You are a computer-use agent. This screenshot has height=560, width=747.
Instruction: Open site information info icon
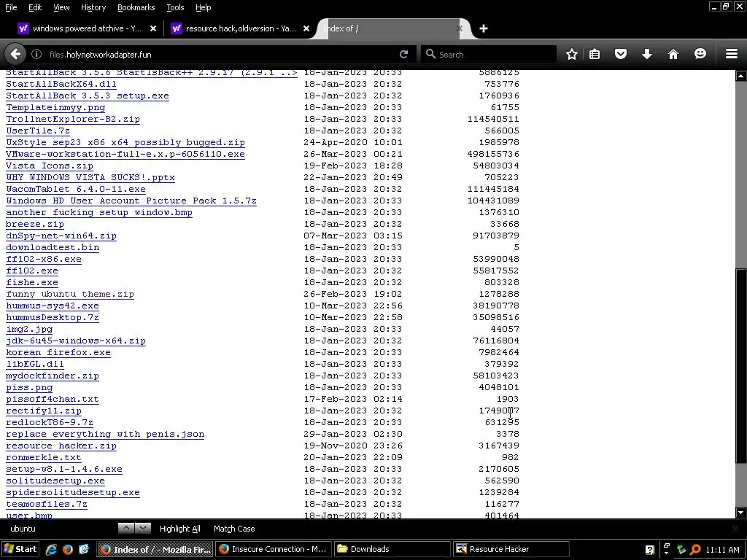coord(36,54)
